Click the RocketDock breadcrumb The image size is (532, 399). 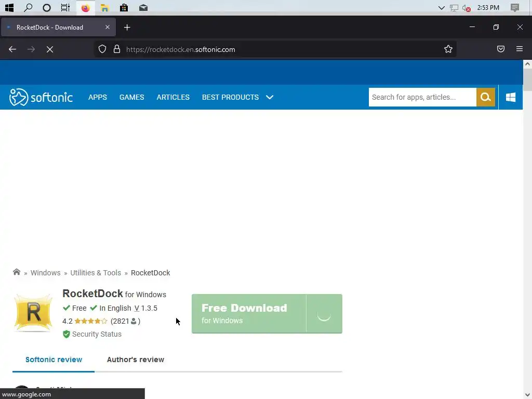[x=150, y=273]
